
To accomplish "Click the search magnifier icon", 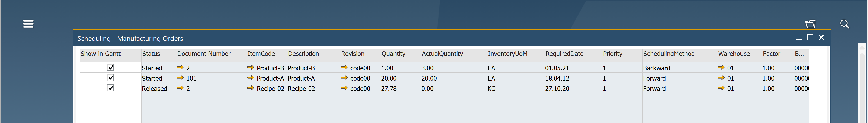I will [x=844, y=24].
